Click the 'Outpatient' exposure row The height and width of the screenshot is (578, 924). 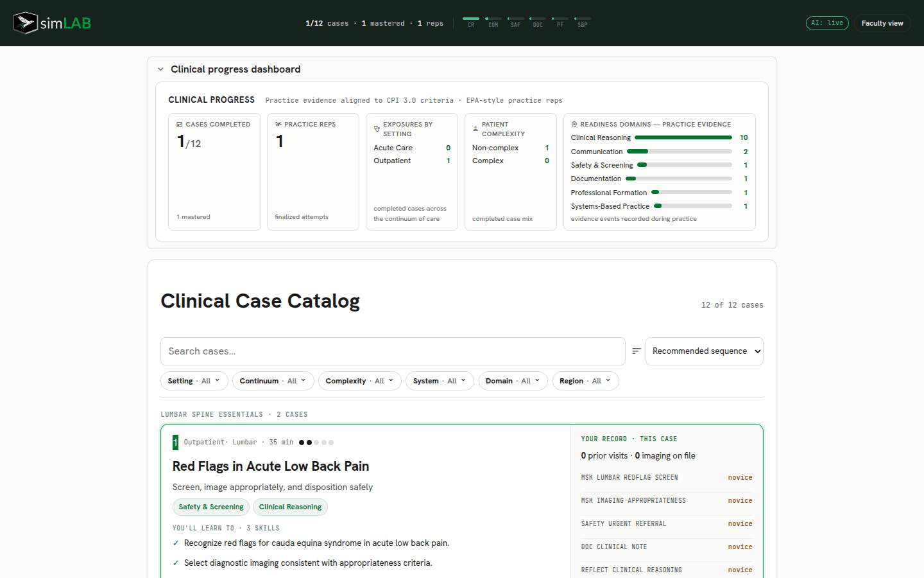point(412,161)
